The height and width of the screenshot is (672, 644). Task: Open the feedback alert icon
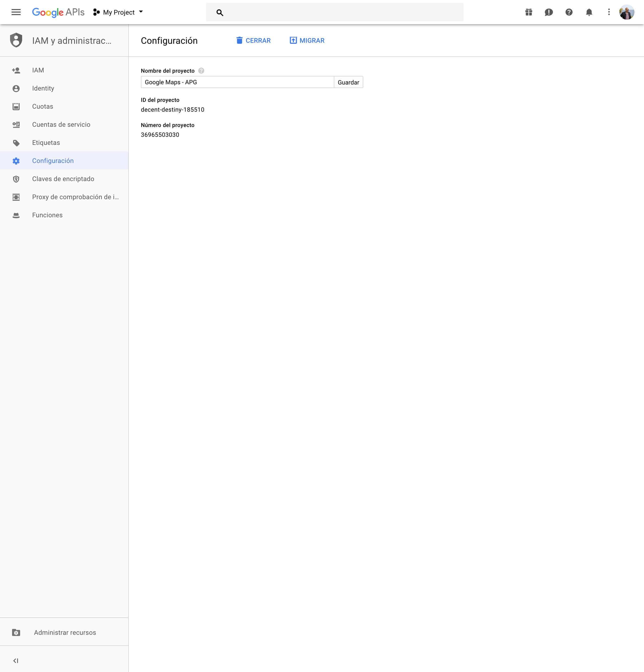pyautogui.click(x=549, y=12)
